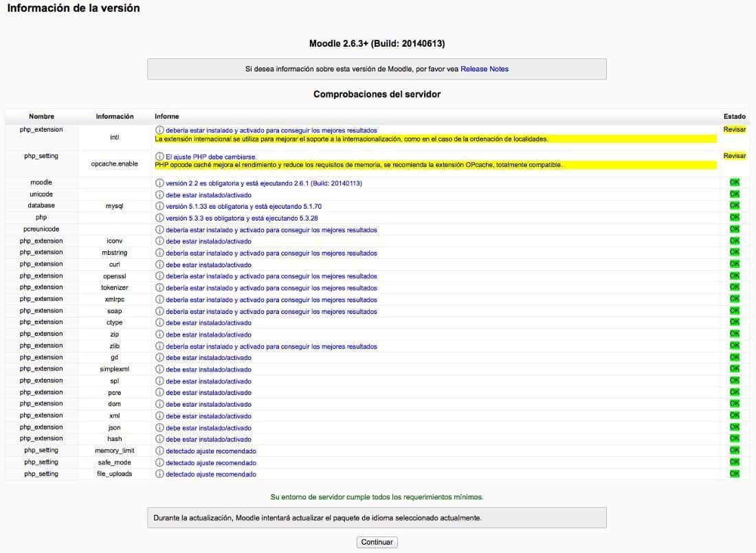Click the info icon in the unicode row
The image size is (756, 553).
point(159,195)
